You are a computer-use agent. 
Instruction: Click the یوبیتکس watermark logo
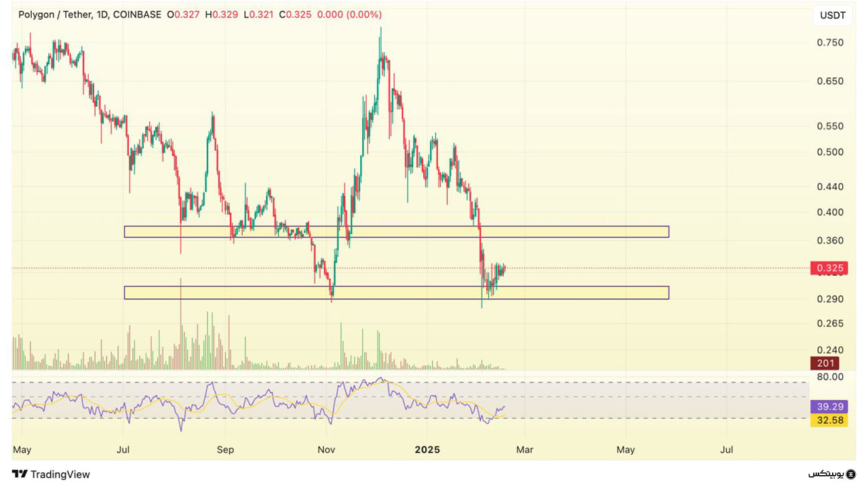831,474
